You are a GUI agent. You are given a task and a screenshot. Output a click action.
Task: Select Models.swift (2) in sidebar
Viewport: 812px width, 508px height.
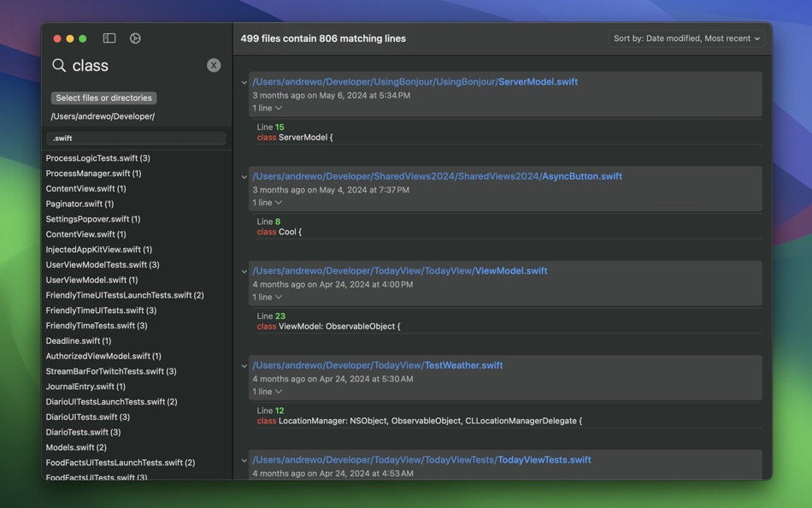point(76,447)
